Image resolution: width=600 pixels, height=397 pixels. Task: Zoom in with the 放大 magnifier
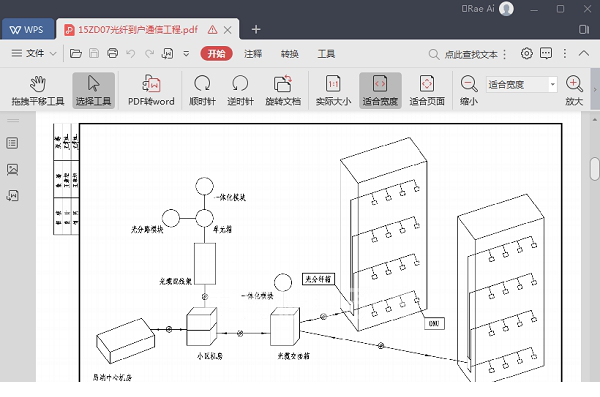point(574,90)
